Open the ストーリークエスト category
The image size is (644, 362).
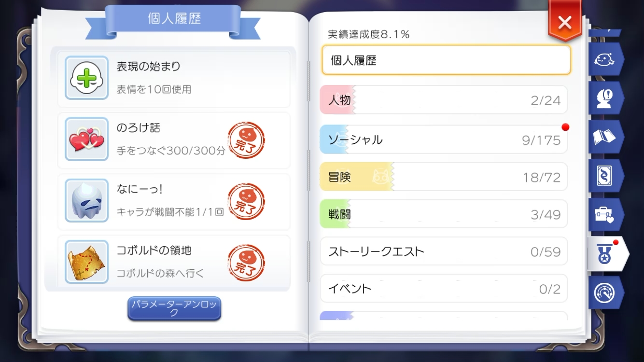coord(443,251)
